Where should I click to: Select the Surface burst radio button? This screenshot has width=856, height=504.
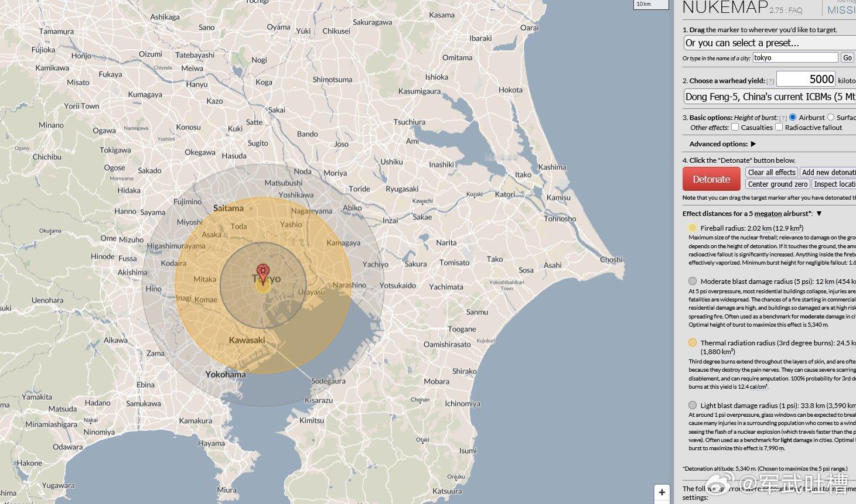coord(830,117)
